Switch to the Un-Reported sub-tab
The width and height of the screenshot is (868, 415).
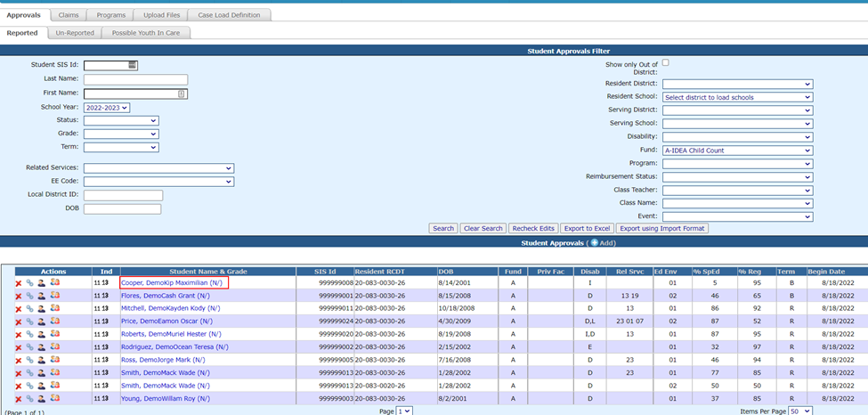tap(75, 33)
